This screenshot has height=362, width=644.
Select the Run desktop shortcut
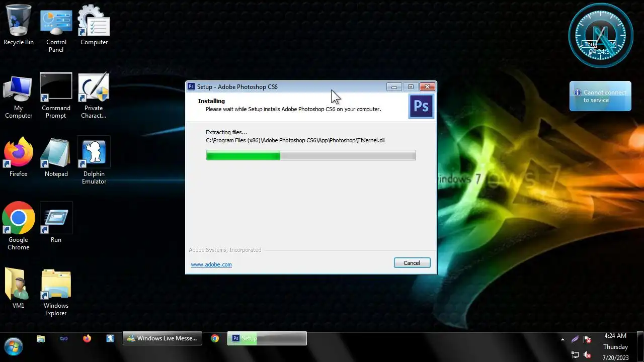(x=56, y=223)
